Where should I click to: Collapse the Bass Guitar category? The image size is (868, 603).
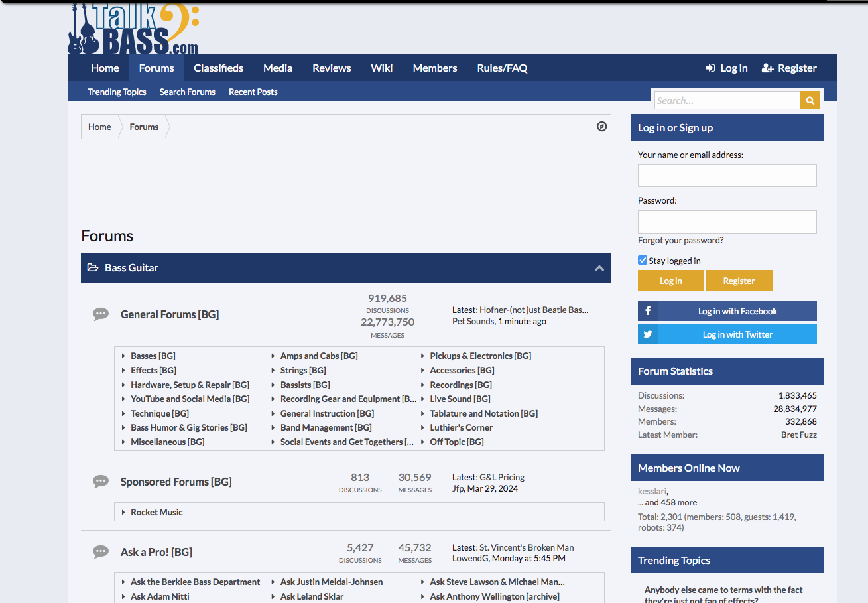599,268
